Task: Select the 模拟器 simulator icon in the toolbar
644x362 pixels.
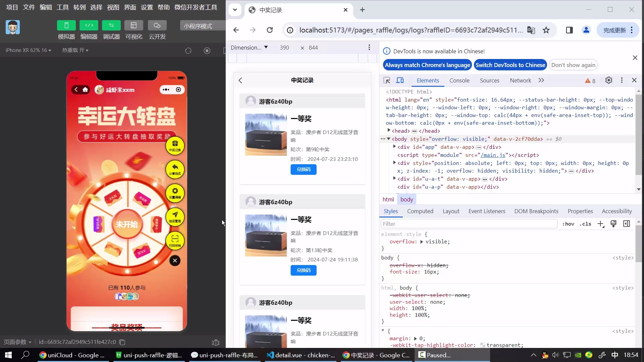Action: point(66,25)
